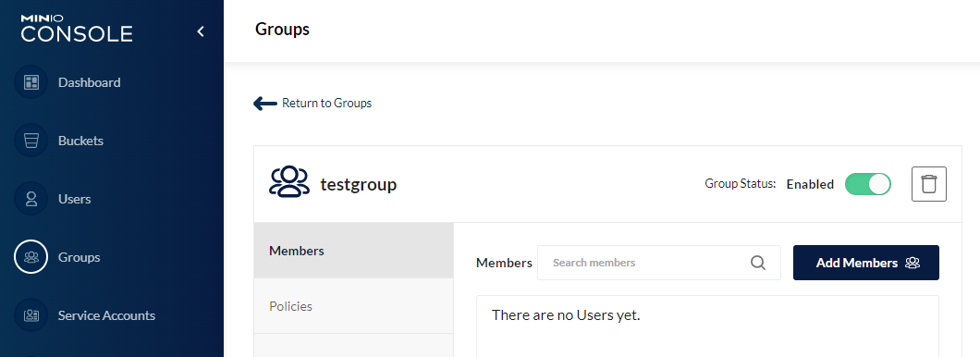This screenshot has width=980, height=357.
Task: Click the Group Status label
Action: 741,184
